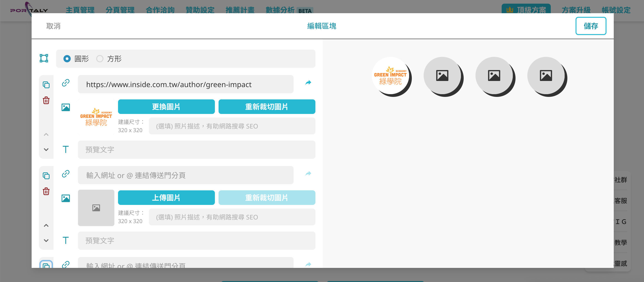The width and height of the screenshot is (644, 282).
Task: Click 編輯區塊 dialog title
Action: pos(322,26)
